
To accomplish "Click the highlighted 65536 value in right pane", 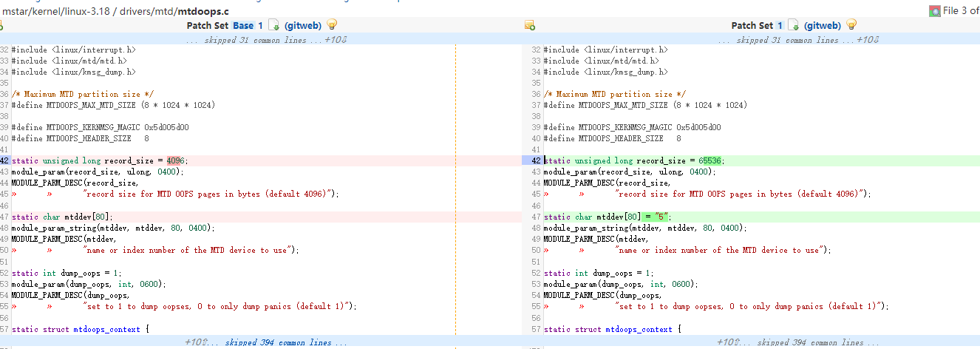I will coord(710,160).
